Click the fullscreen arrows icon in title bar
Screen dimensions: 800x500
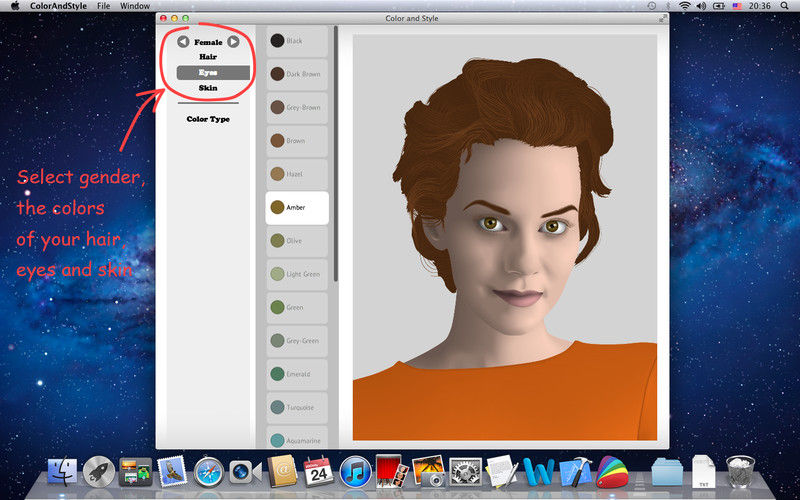coord(662,18)
